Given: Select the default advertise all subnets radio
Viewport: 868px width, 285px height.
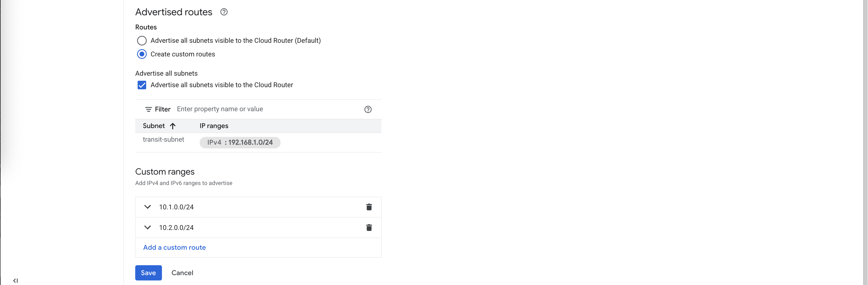Looking at the screenshot, I should pos(142,41).
